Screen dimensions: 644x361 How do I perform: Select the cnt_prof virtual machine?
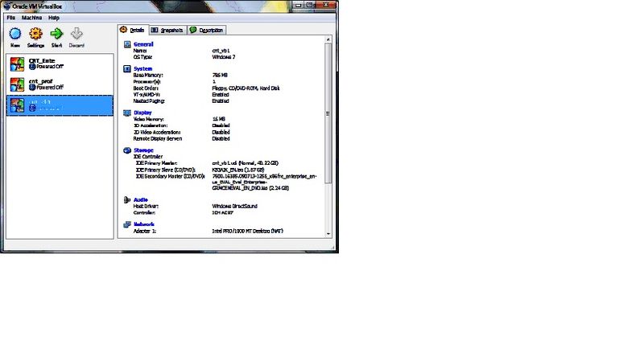tap(60, 84)
